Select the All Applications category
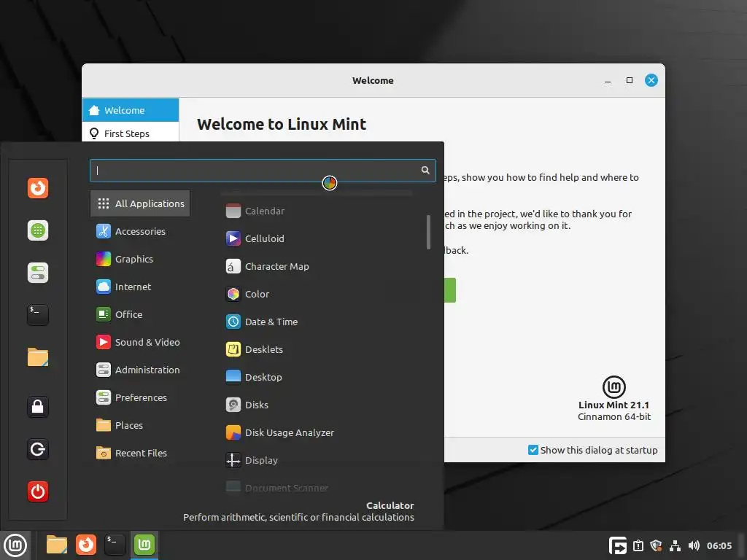The width and height of the screenshot is (747, 560). [x=140, y=203]
